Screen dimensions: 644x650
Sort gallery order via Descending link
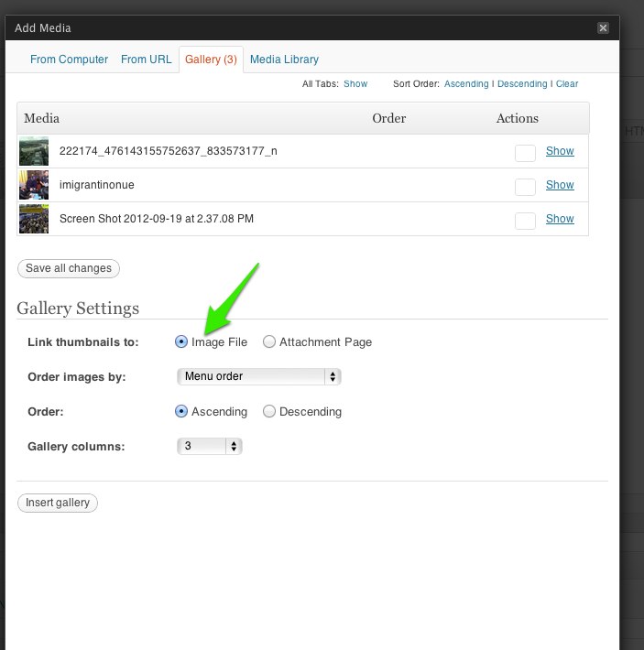[x=522, y=83]
